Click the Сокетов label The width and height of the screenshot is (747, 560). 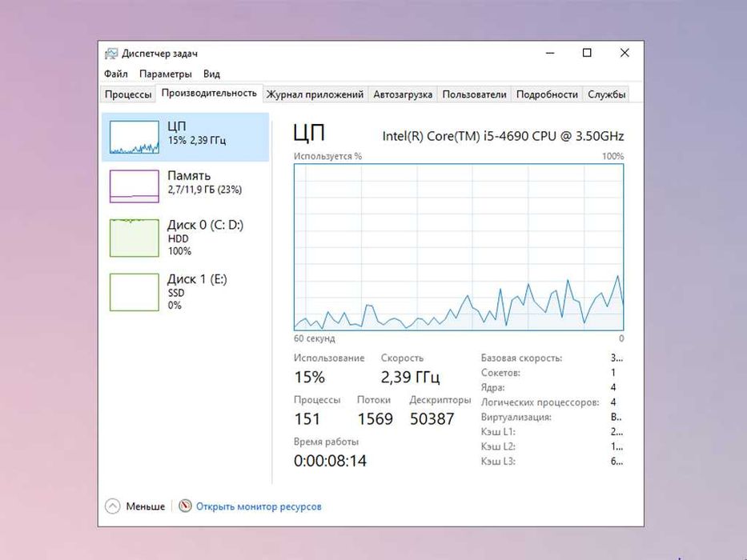500,373
